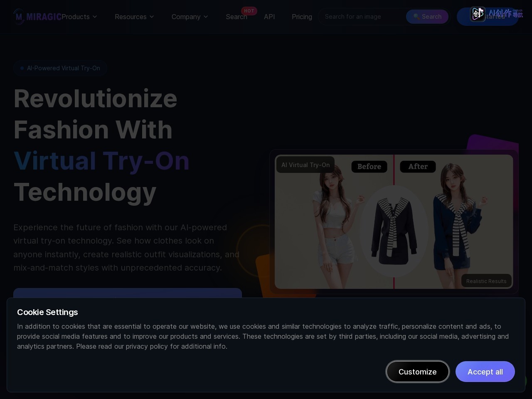532x399 pixels.
Task: Click the 'Realistic Results' caption
Action: point(486,281)
